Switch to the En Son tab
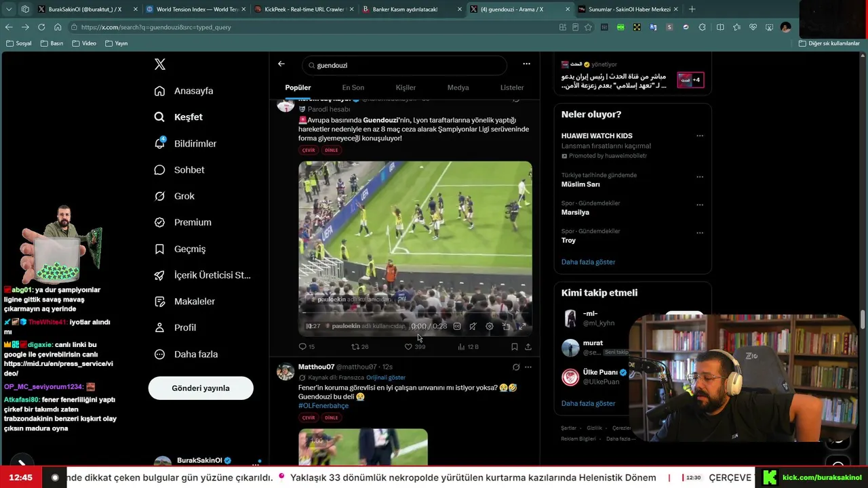The height and width of the screenshot is (488, 868). click(353, 87)
